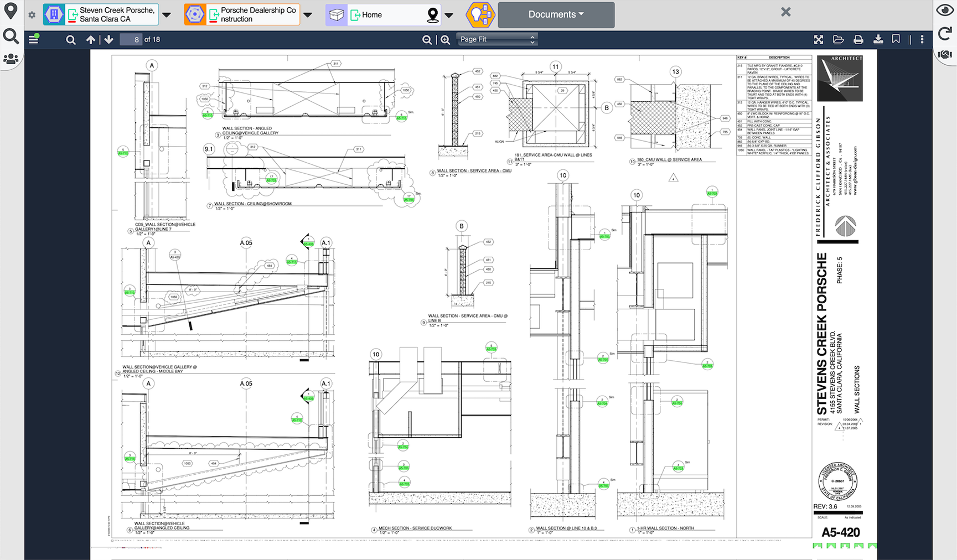Go to next page
The image size is (957, 560).
[x=109, y=40]
